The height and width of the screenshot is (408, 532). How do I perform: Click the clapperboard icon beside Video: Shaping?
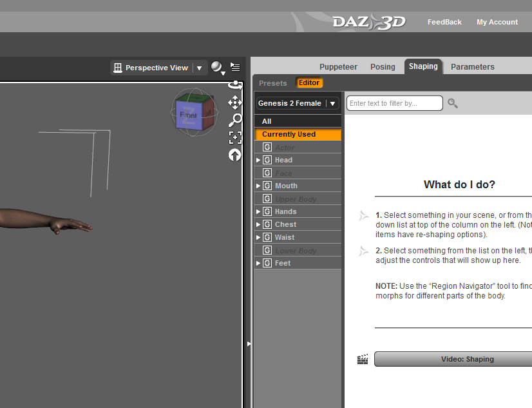[x=363, y=359]
